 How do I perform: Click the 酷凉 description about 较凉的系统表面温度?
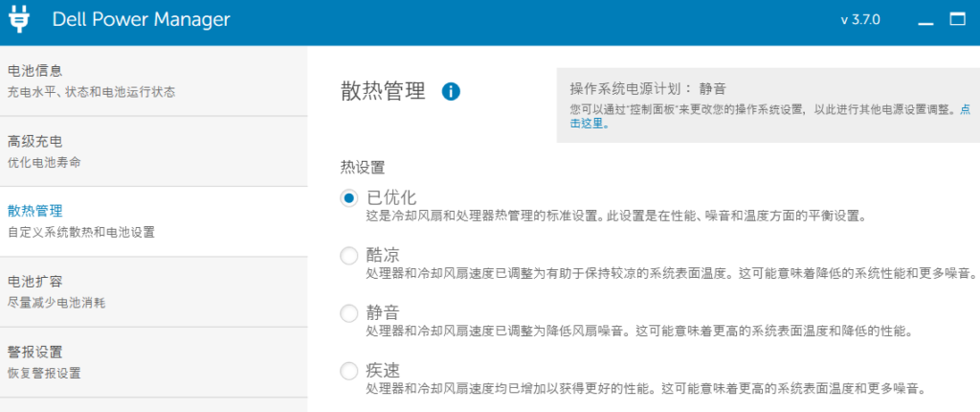coord(671,274)
